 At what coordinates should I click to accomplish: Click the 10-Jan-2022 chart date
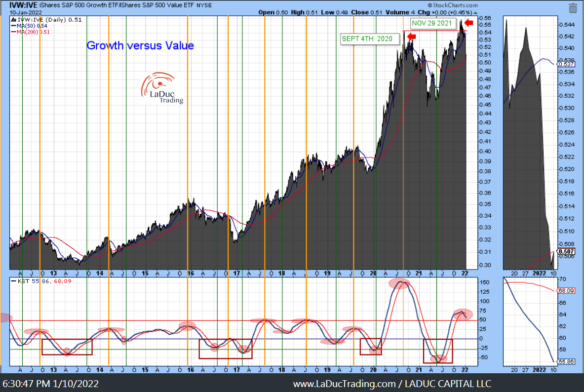coord(26,12)
